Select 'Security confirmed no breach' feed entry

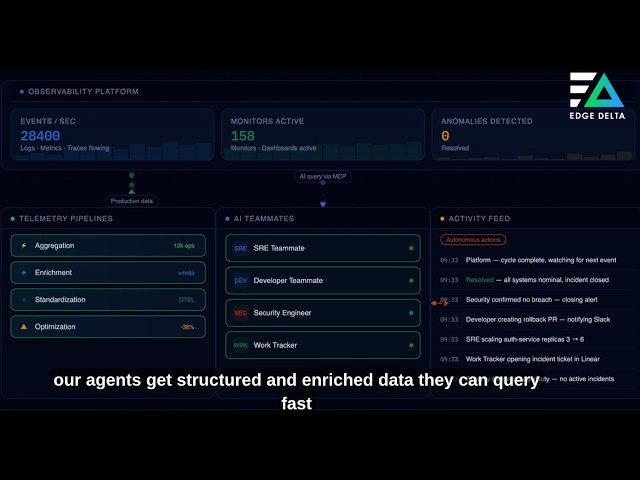click(519, 300)
